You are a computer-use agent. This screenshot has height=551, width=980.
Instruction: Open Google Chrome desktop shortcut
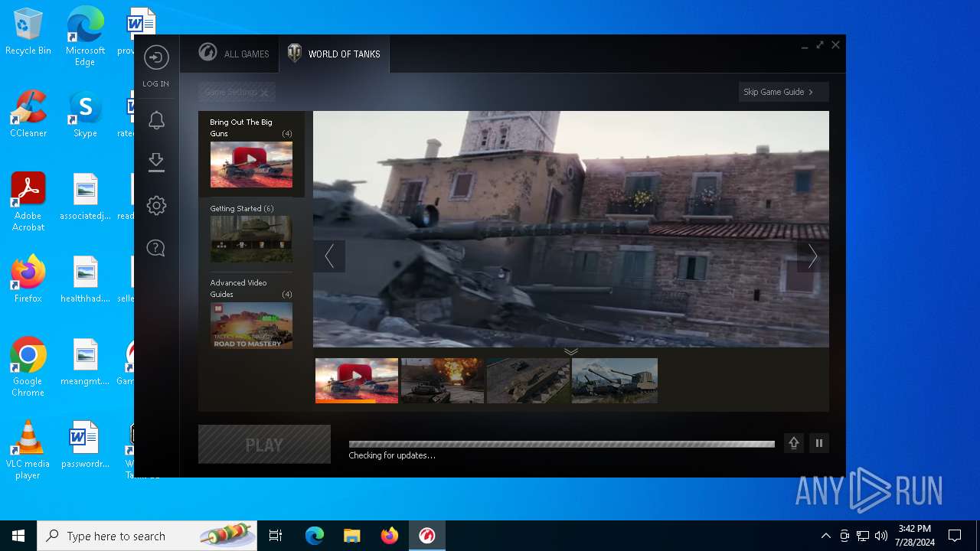tap(28, 367)
